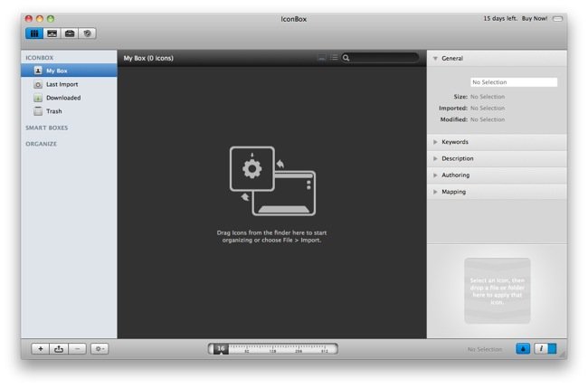Switch to icon grid view
The image size is (588, 388).
(322, 58)
